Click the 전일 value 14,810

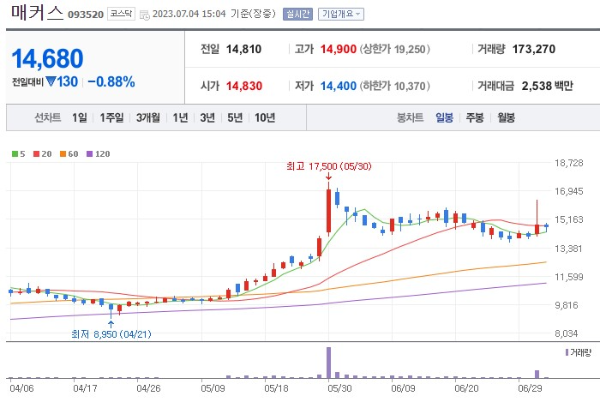(244, 49)
